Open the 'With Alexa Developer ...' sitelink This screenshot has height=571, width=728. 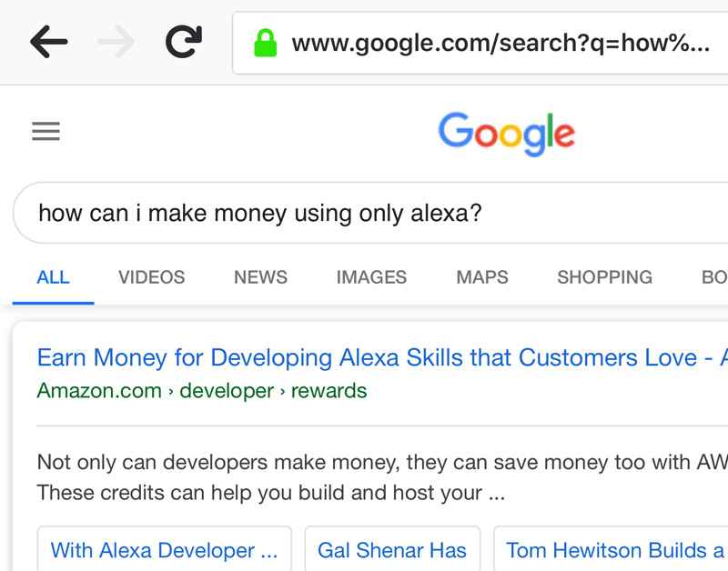coord(165,550)
